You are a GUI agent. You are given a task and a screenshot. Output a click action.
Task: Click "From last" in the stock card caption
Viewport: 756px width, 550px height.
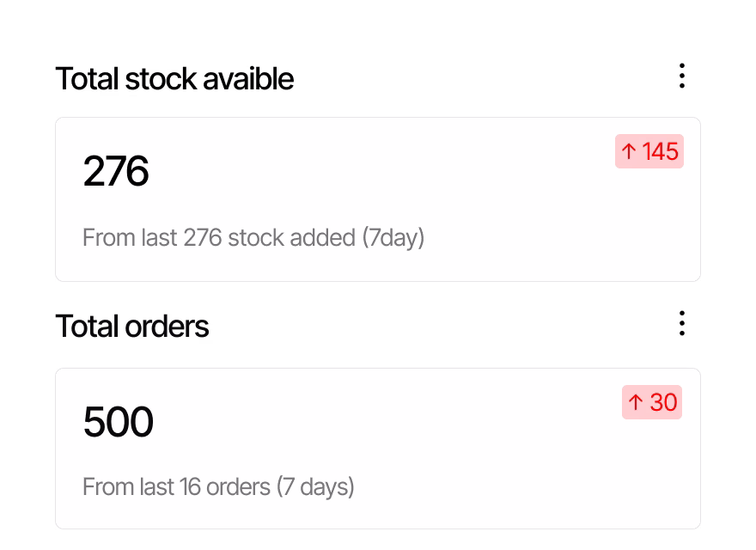(130, 237)
